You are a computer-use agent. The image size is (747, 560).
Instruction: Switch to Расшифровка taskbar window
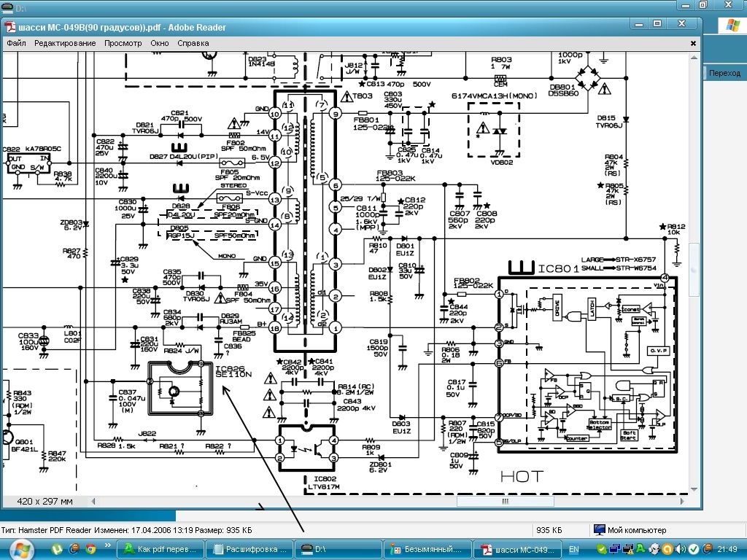[249, 550]
